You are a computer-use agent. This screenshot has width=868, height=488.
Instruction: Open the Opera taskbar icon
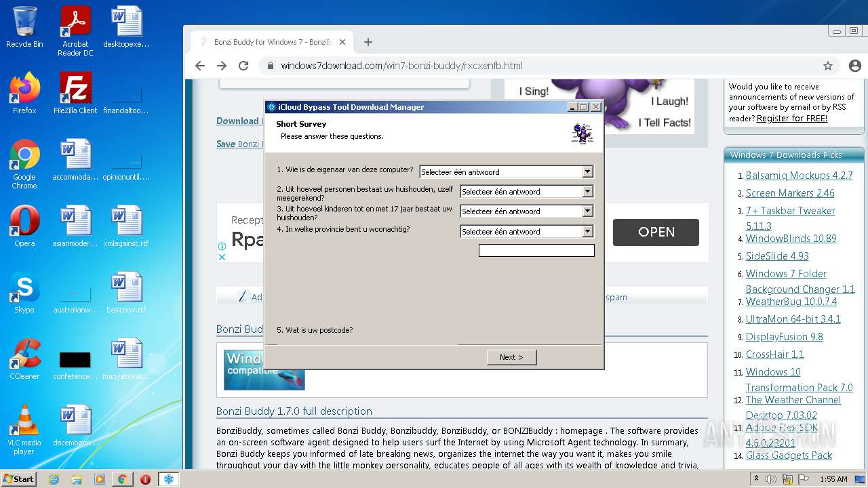tap(145, 479)
